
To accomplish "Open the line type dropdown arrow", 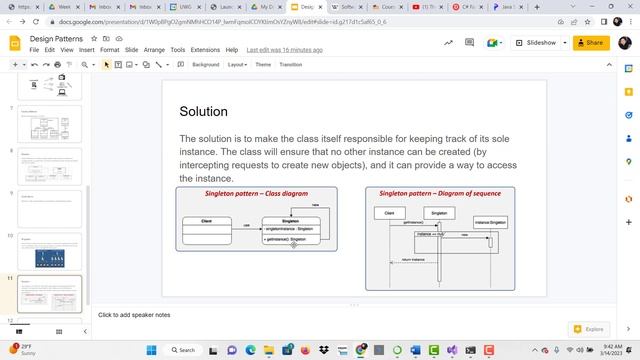I will (x=167, y=64).
